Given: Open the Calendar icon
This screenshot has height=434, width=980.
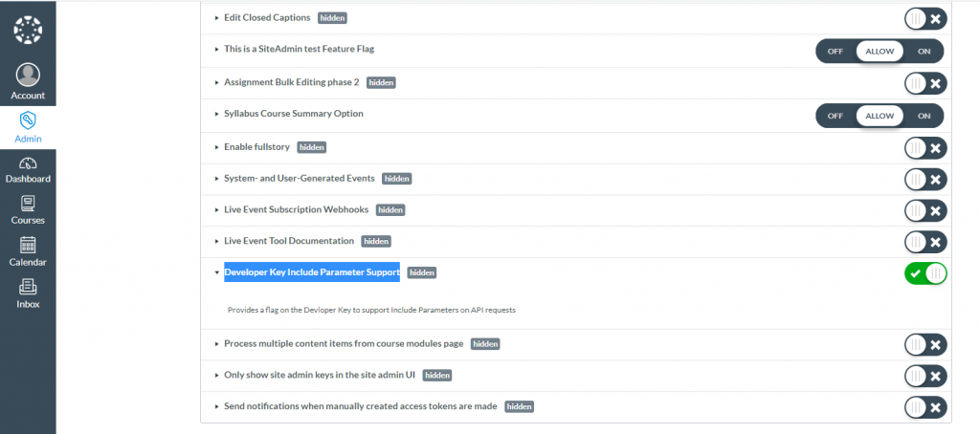Looking at the screenshot, I should (x=28, y=245).
